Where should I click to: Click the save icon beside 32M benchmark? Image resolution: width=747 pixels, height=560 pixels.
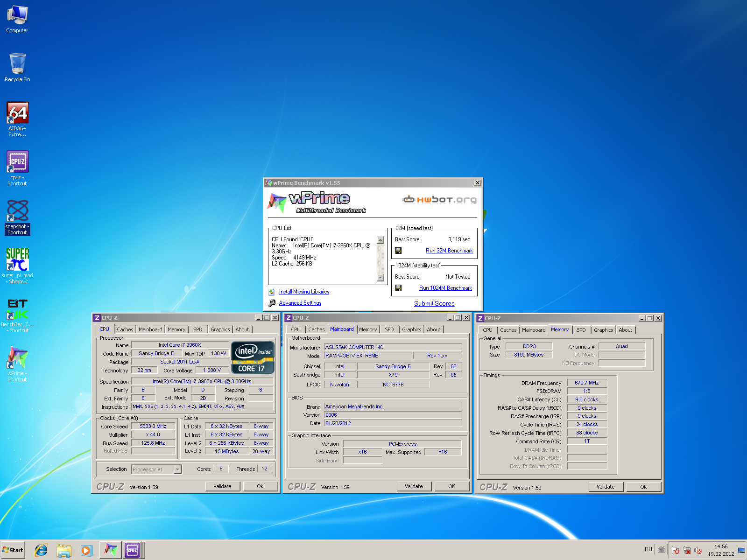click(398, 251)
